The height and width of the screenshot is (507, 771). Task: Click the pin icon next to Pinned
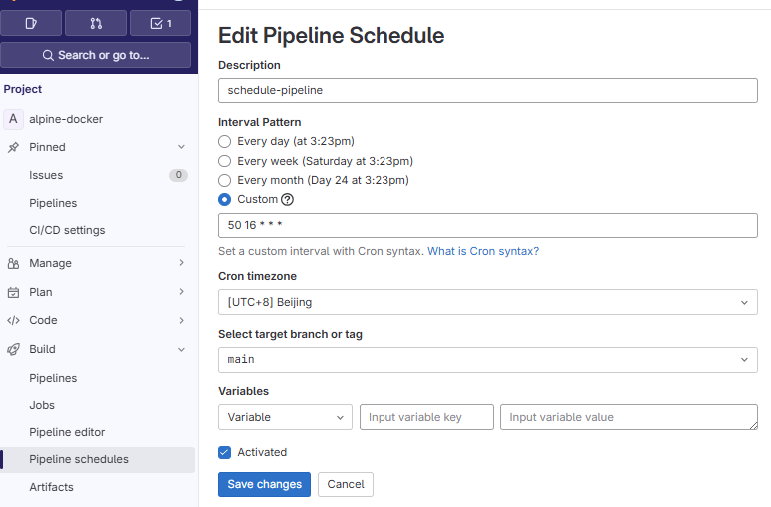point(13,147)
